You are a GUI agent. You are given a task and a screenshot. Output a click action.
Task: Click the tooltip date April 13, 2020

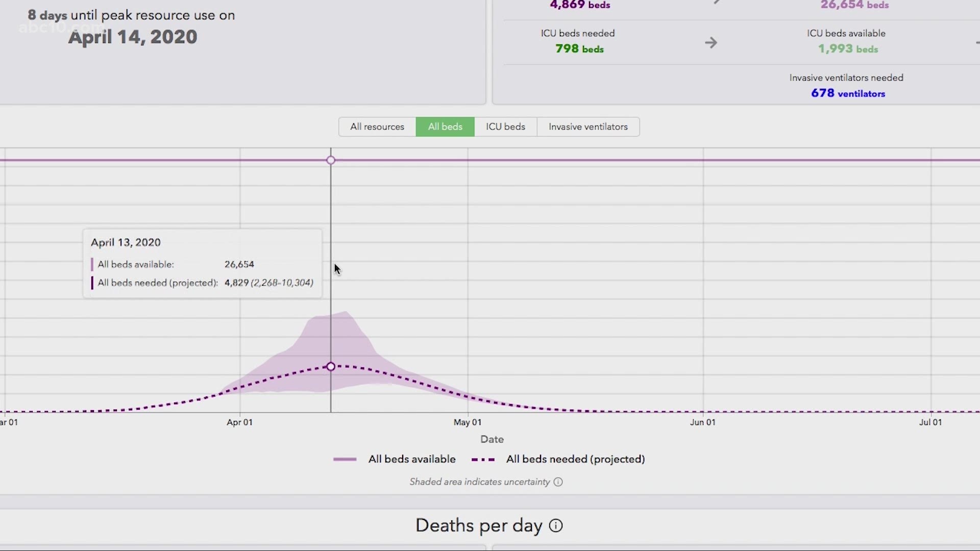(x=126, y=242)
